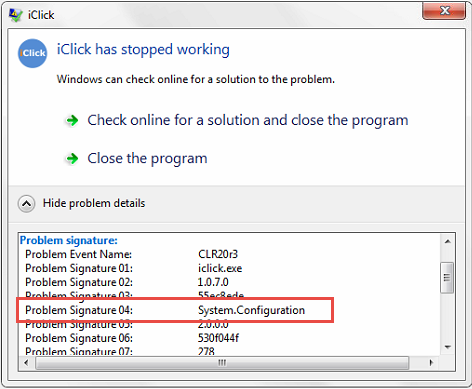Click the Problem signature heading
The height and width of the screenshot is (389, 472).
pyautogui.click(x=69, y=240)
